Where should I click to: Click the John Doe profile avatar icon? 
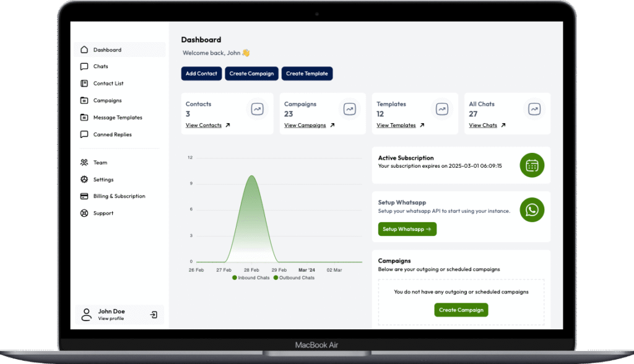pyautogui.click(x=87, y=314)
